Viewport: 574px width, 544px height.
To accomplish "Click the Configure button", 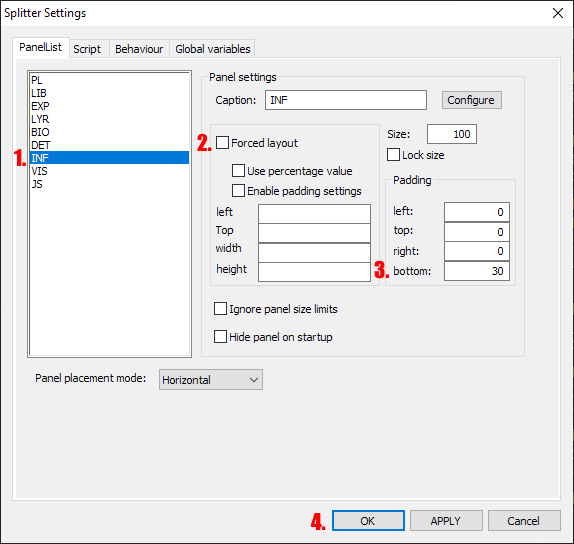I will pyautogui.click(x=471, y=100).
